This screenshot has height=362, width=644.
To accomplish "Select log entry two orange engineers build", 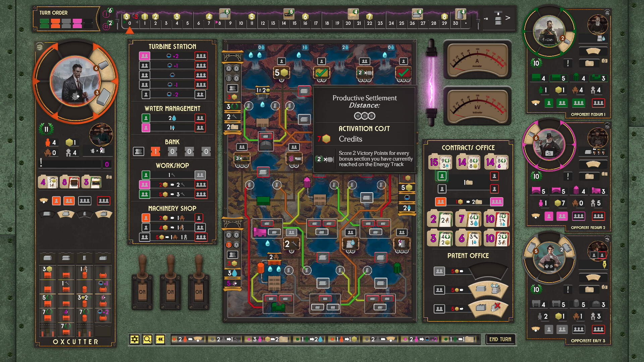I will pos(187,339).
